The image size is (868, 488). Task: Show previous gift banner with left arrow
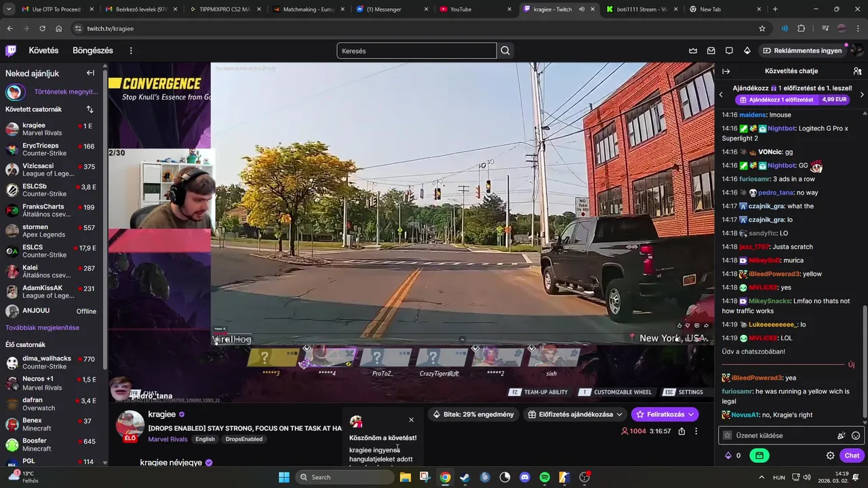721,94
